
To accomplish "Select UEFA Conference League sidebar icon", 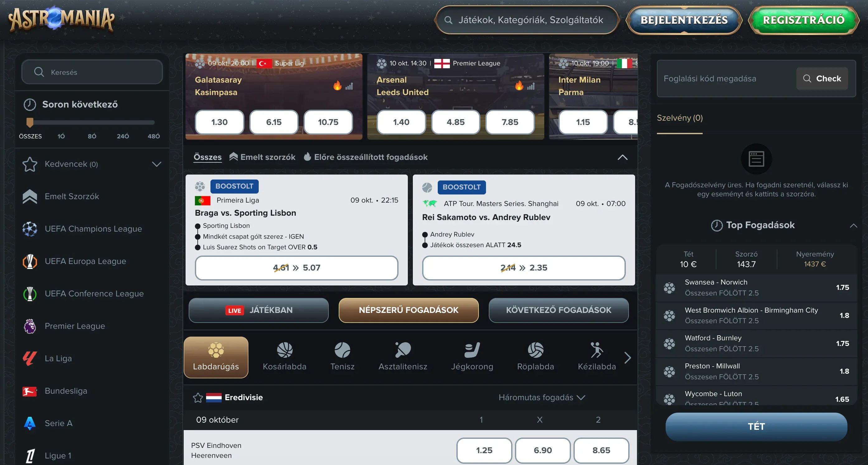I will (30, 293).
